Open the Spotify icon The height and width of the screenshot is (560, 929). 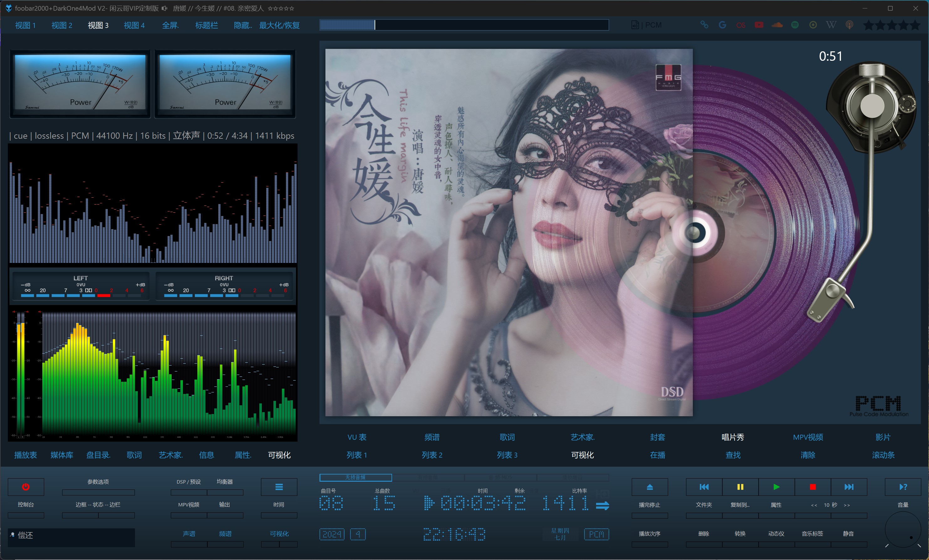point(795,25)
